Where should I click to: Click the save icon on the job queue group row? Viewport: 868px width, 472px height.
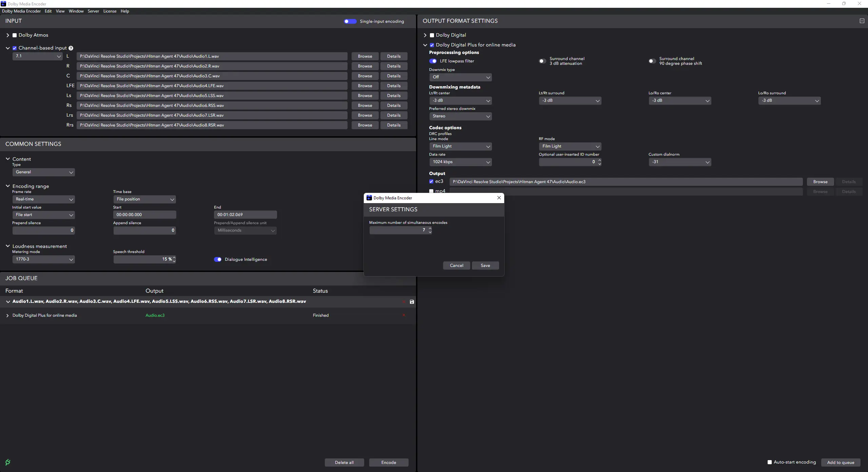pos(412,302)
